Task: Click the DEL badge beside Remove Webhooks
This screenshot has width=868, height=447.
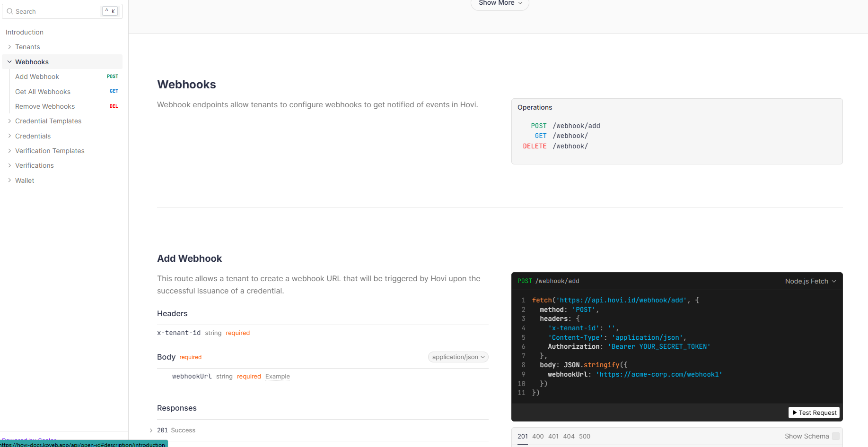Action: pos(114,106)
